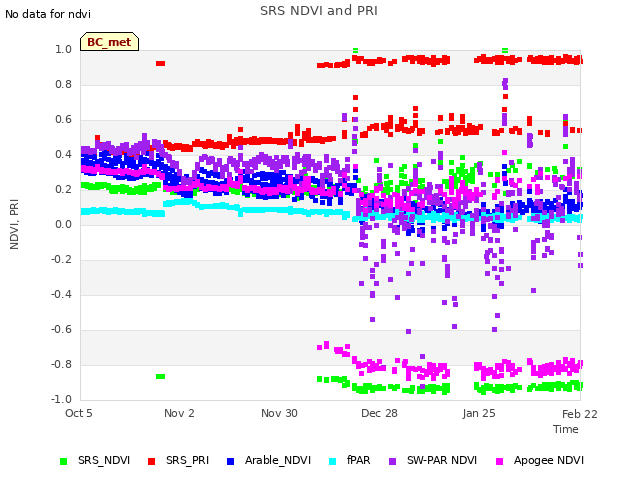Toggle the SRS_NDVI series label

pos(104,460)
